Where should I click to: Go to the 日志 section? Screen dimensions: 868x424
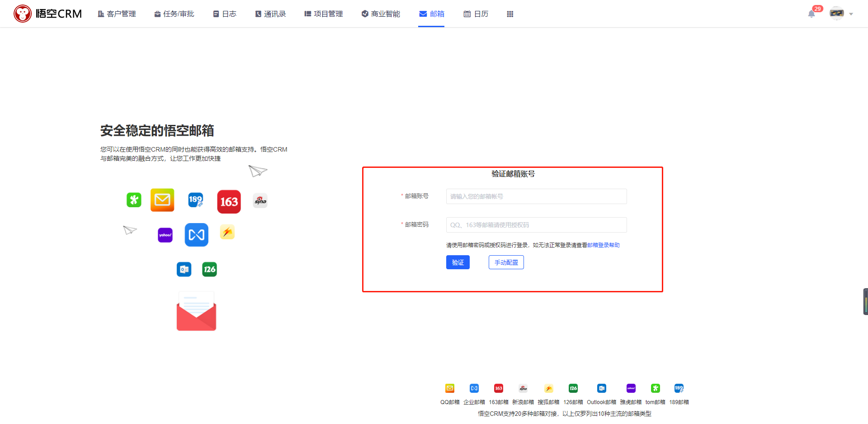225,14
